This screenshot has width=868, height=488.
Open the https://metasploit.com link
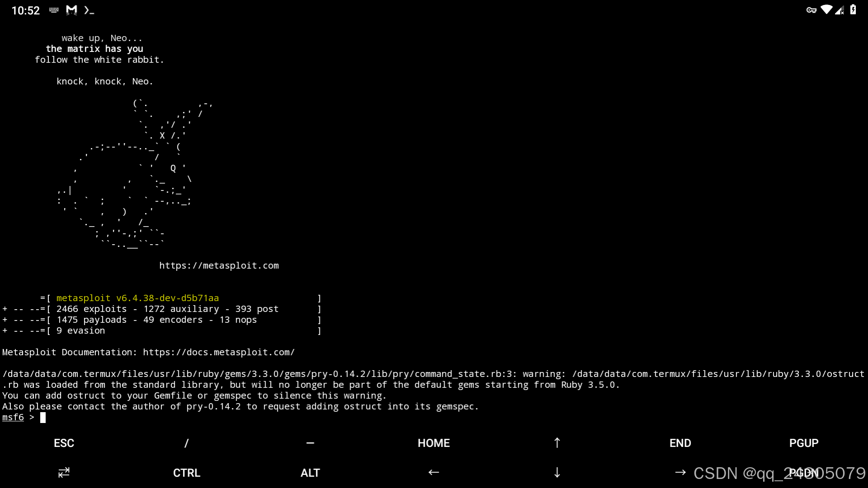[219, 266]
